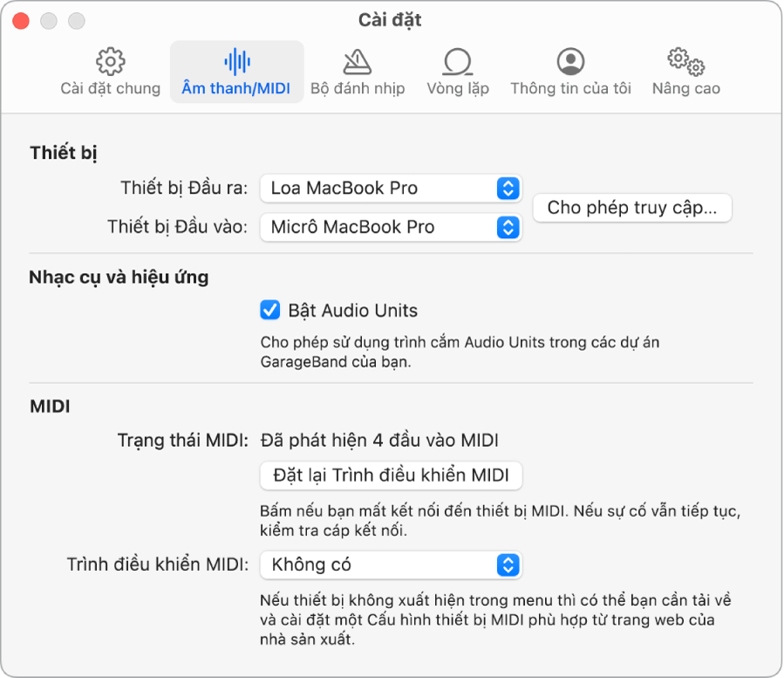Click the Cho phép truy cập button

tap(631, 208)
